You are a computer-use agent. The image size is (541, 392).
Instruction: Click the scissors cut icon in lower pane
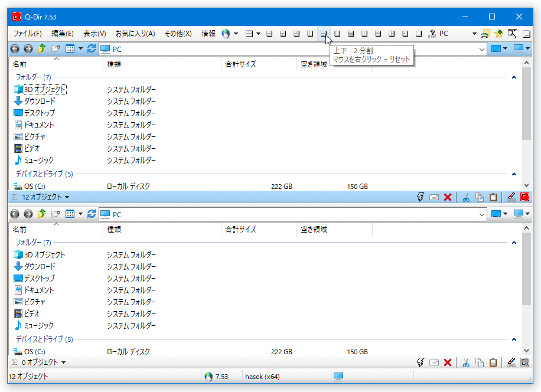pos(466,362)
